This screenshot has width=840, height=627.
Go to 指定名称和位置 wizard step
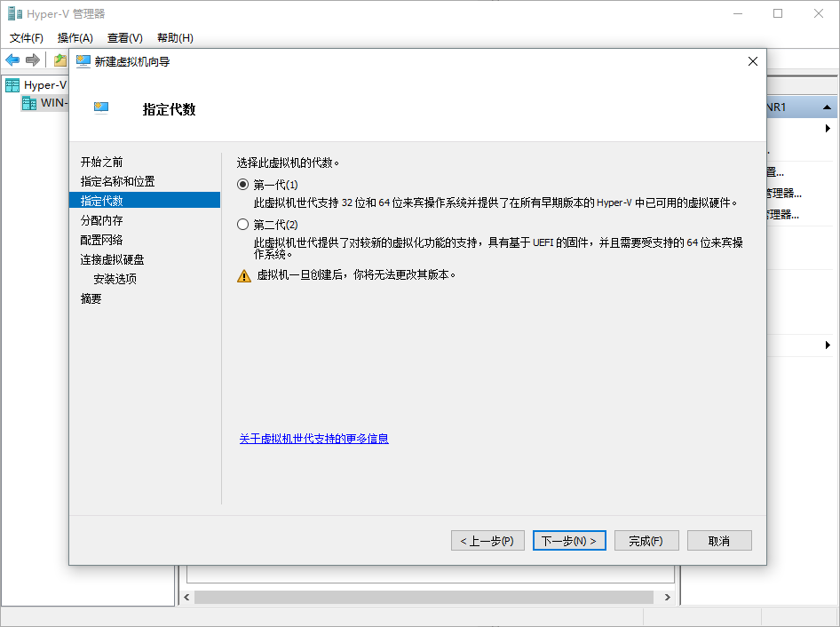point(118,181)
